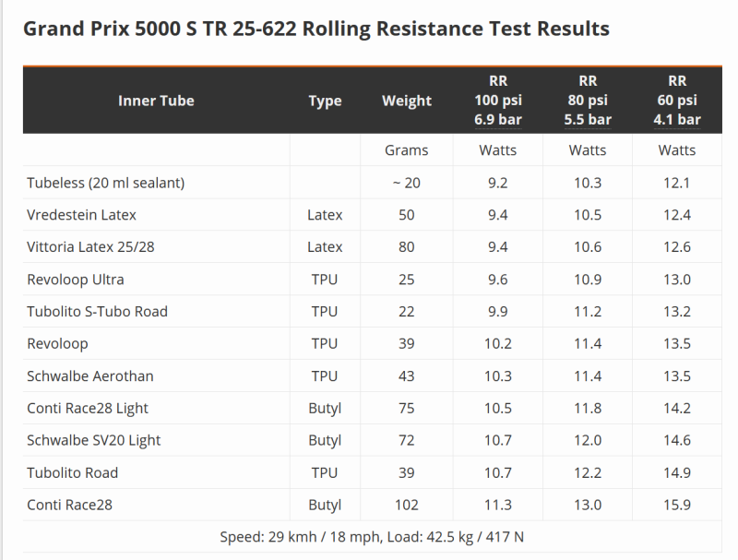
Task: Click the Tubolito Road tube name
Action: click(x=73, y=473)
